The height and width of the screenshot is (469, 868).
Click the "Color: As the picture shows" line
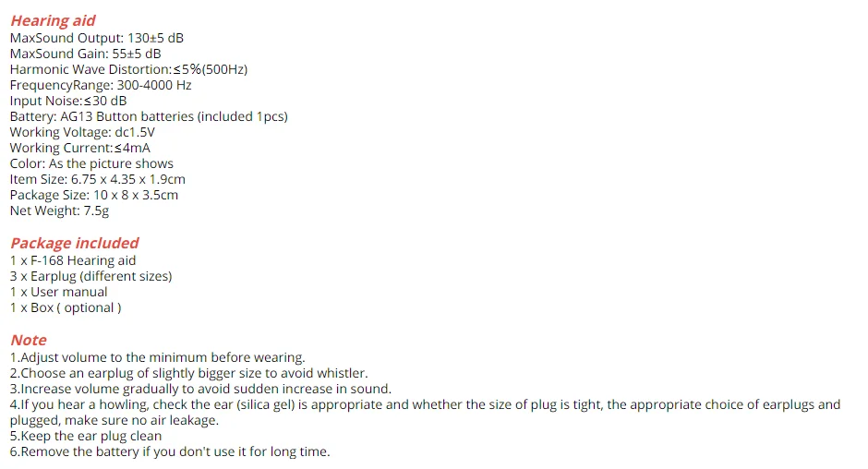(91, 163)
